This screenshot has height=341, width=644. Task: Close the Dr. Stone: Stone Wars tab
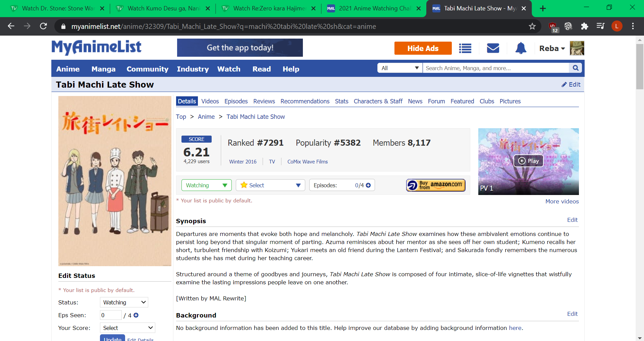pyautogui.click(x=102, y=8)
